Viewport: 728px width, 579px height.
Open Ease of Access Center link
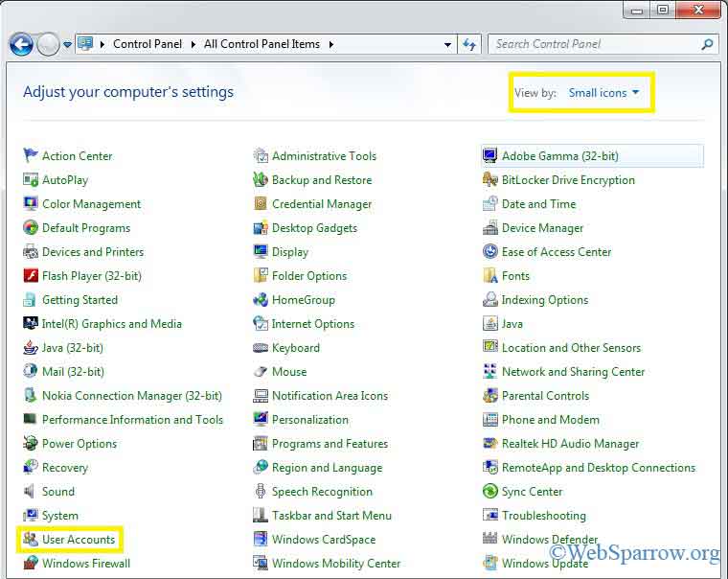[x=557, y=252]
